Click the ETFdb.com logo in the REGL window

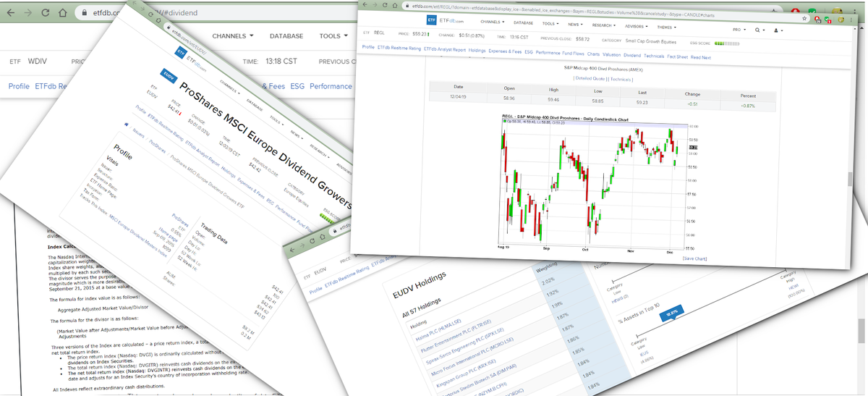coord(446,20)
